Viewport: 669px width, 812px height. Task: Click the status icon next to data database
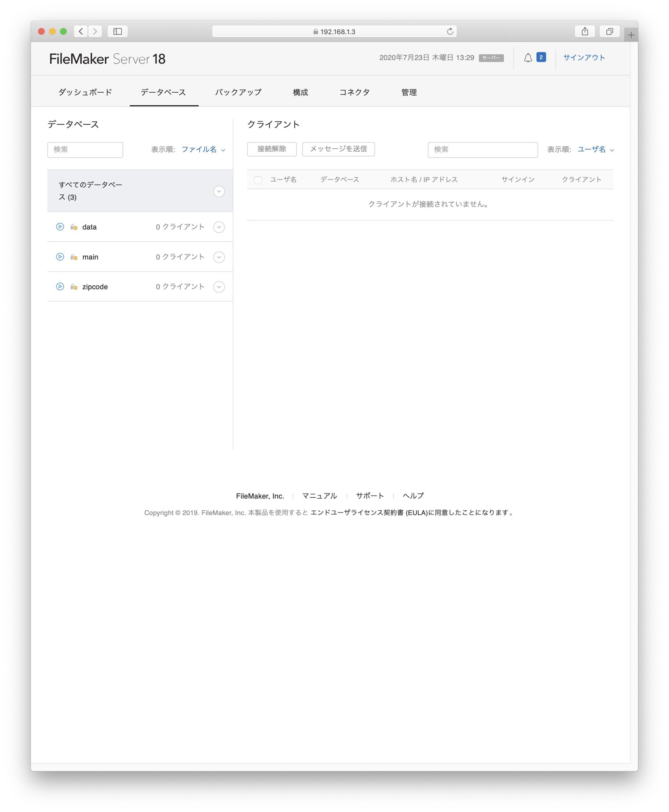click(60, 226)
